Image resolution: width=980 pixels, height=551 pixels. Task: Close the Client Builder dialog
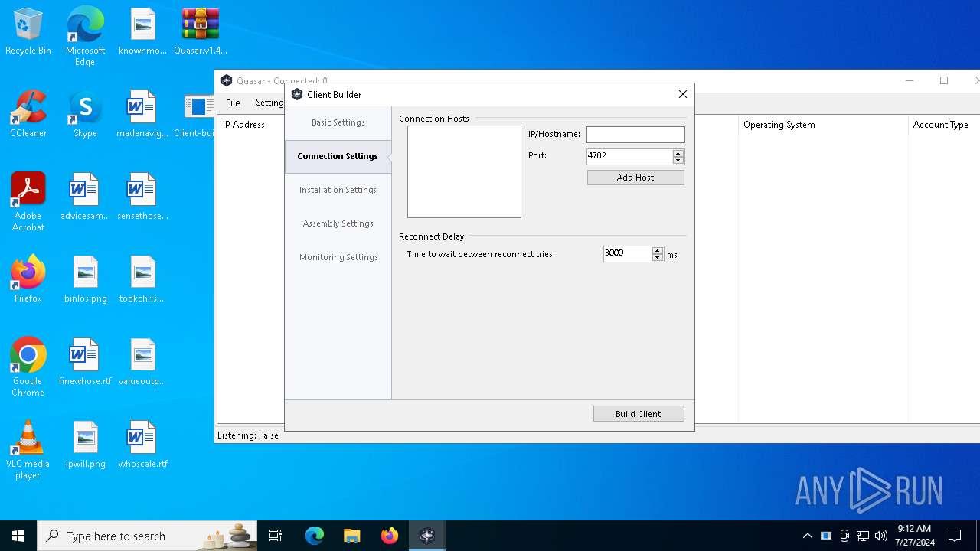tap(683, 94)
